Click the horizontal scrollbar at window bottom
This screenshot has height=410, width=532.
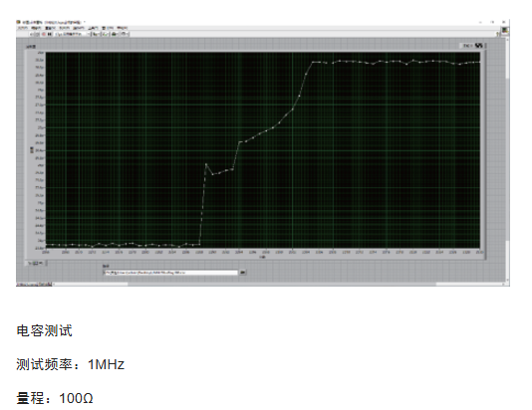278,285
